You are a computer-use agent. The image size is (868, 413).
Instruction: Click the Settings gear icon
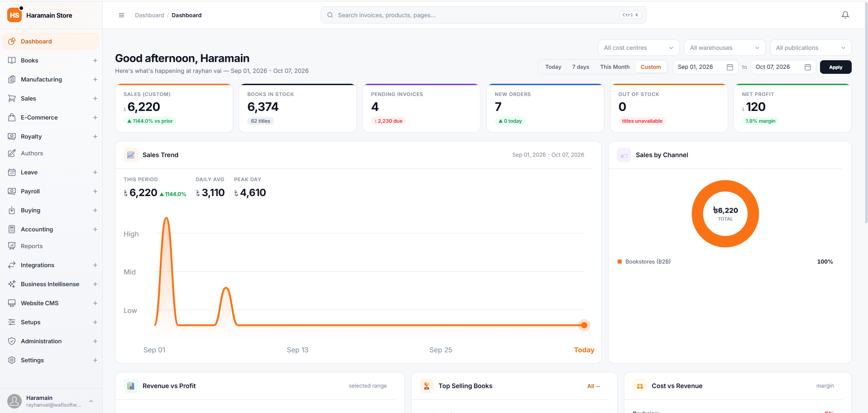pos(12,360)
